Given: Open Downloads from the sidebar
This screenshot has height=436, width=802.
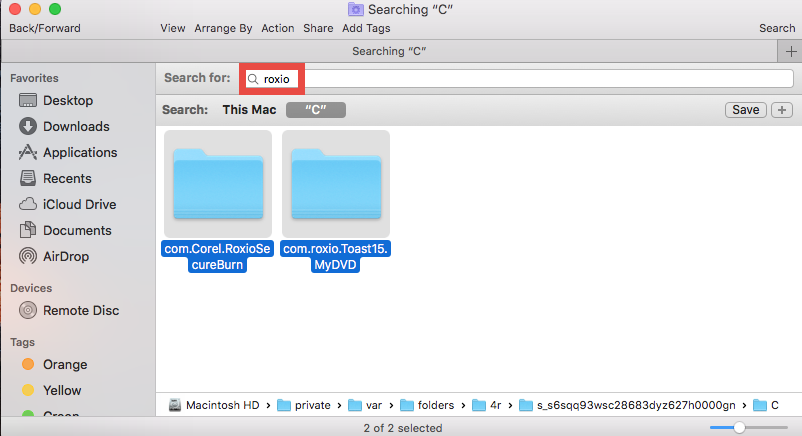Looking at the screenshot, I should (64, 126).
